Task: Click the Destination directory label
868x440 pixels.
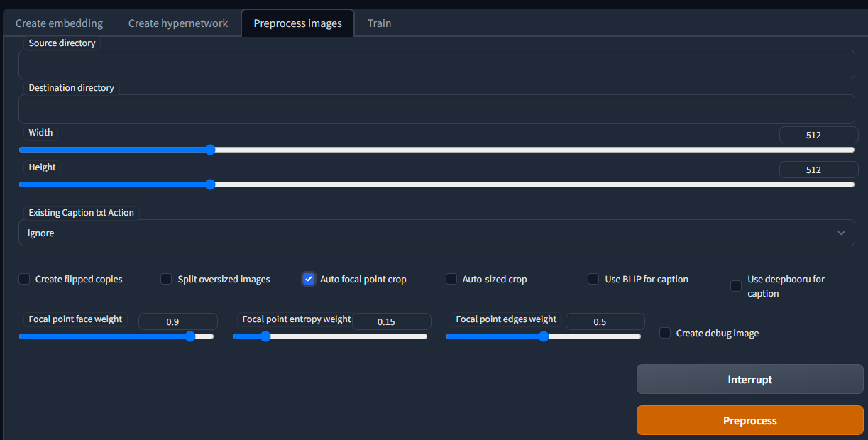Action: pos(71,88)
